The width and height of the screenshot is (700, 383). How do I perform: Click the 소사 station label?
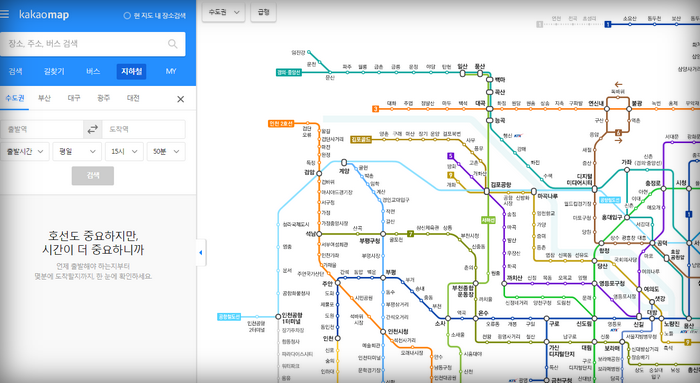pyautogui.click(x=440, y=323)
